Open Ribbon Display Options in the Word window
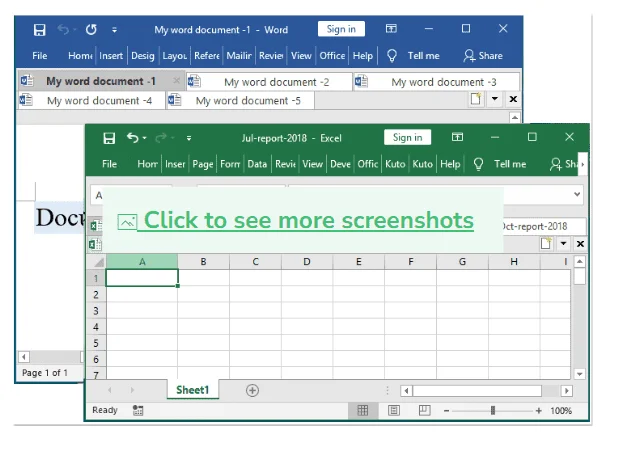Image resolution: width=622 pixels, height=451 pixels. pyautogui.click(x=391, y=29)
